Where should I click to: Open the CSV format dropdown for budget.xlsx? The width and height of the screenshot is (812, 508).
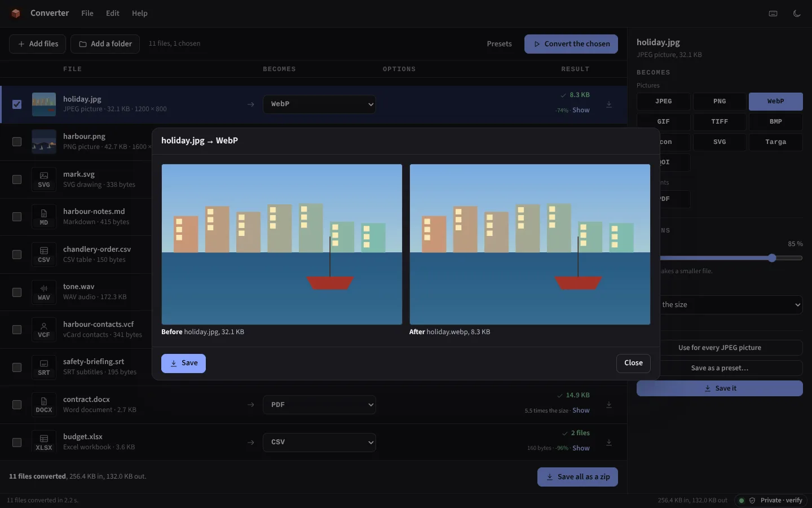(319, 442)
